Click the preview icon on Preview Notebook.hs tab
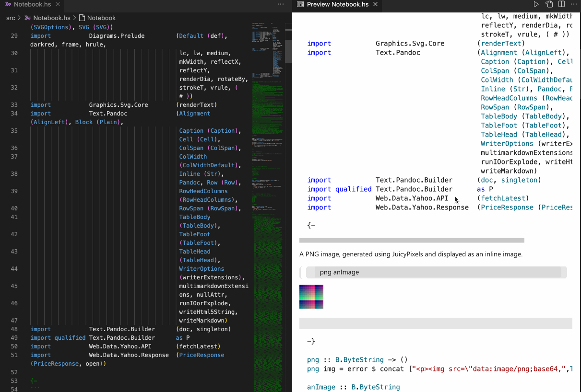The image size is (581, 392). coord(300,4)
